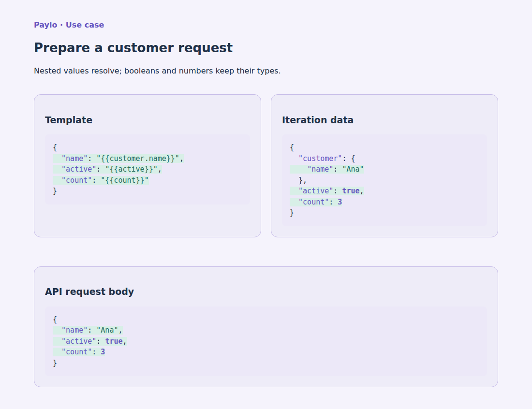Click the {{count}} template line
This screenshot has height=409, width=532.
(101, 180)
